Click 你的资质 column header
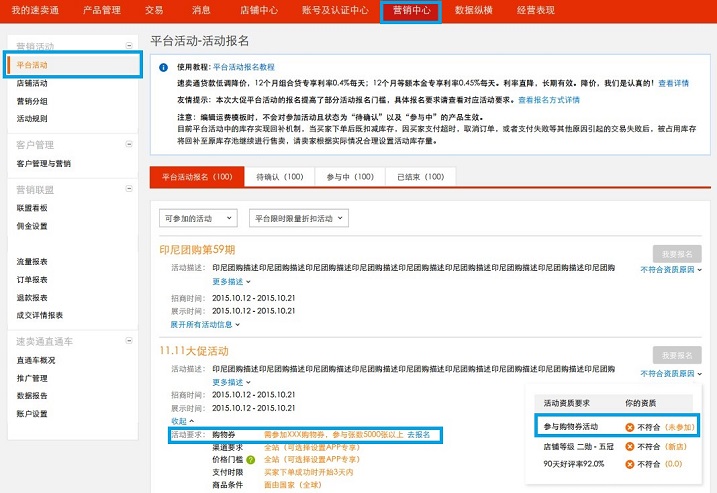The image size is (717, 493). [x=641, y=403]
